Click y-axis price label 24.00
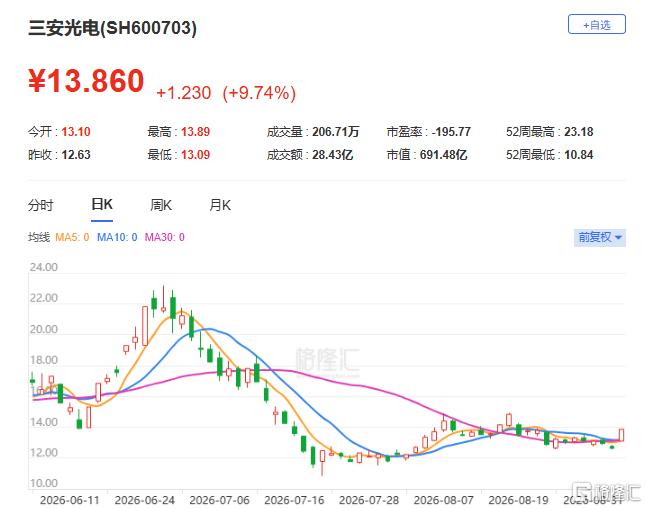Viewport: 647px width, 509px height. click(44, 267)
